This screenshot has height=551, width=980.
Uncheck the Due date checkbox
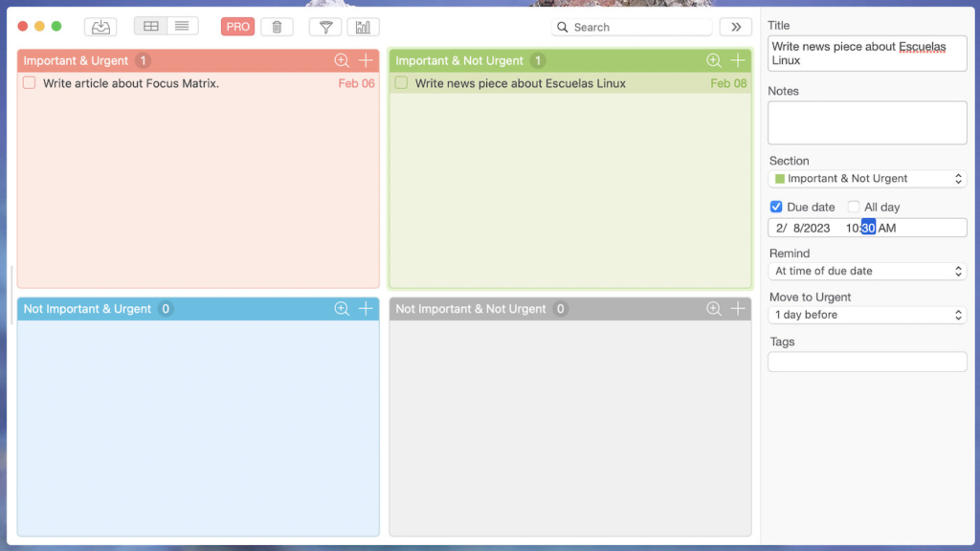[x=776, y=207]
